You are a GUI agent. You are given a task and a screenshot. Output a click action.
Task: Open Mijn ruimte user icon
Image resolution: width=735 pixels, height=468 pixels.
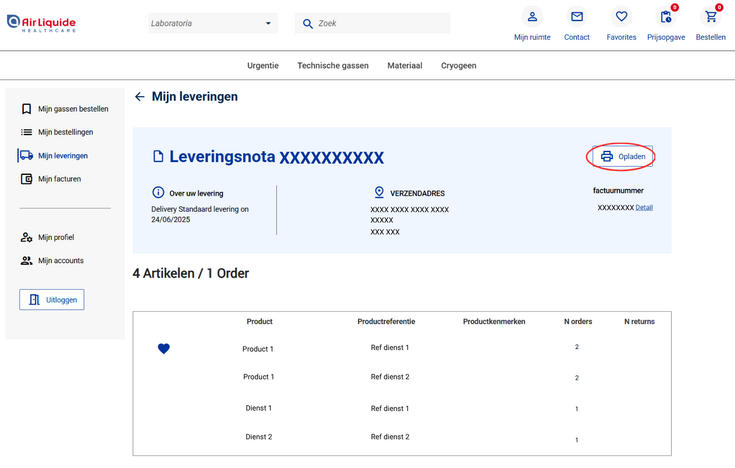[x=532, y=17]
